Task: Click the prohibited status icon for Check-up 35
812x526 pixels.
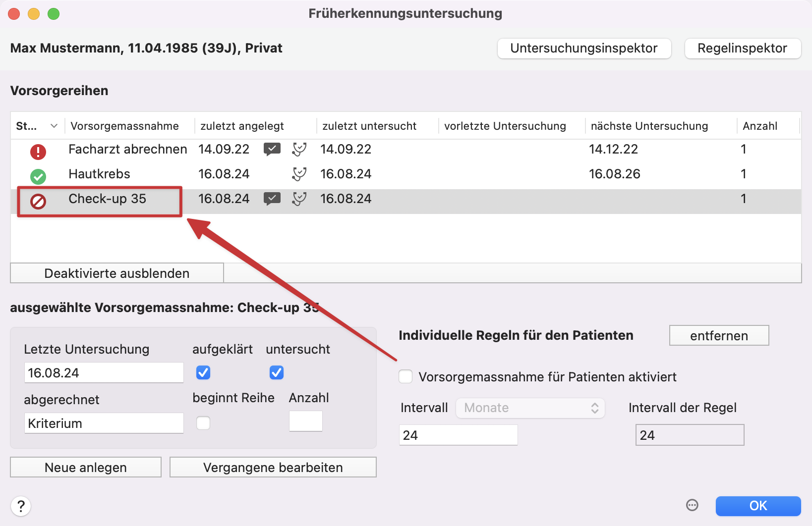Action: 38,201
